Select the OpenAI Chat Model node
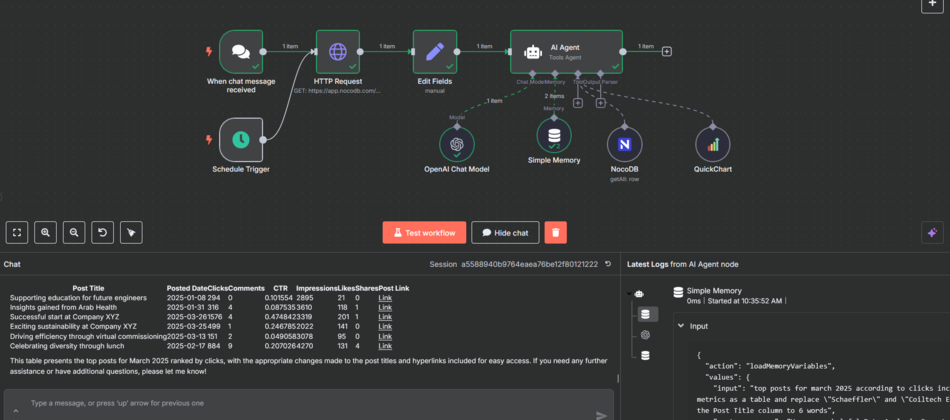This screenshot has height=420, width=950. pos(457,144)
